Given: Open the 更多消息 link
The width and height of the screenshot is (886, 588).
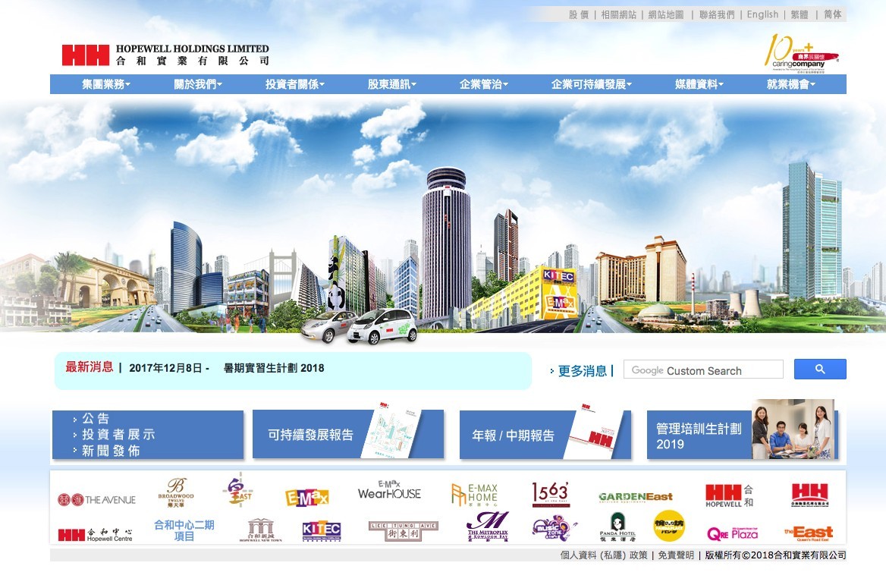Looking at the screenshot, I should (583, 371).
